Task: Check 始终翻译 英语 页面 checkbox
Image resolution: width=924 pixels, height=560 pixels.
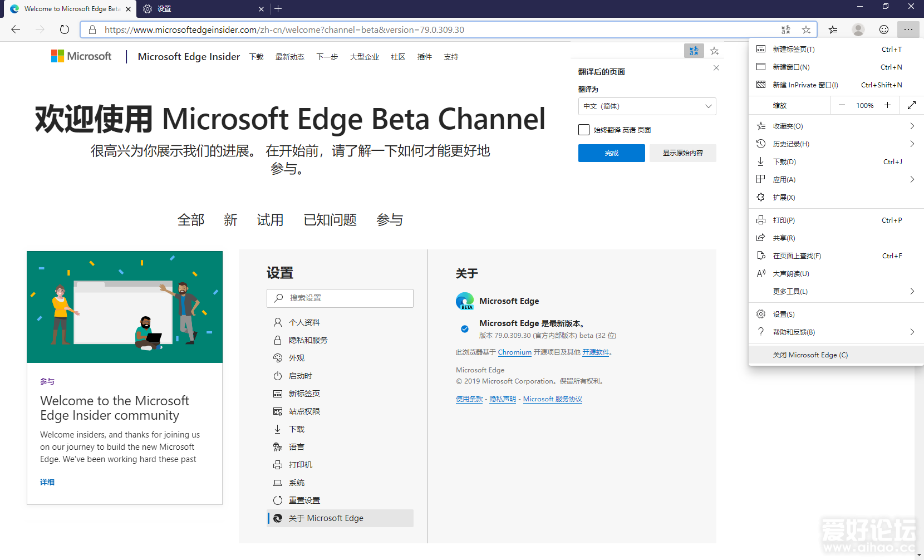Action: coord(584,130)
